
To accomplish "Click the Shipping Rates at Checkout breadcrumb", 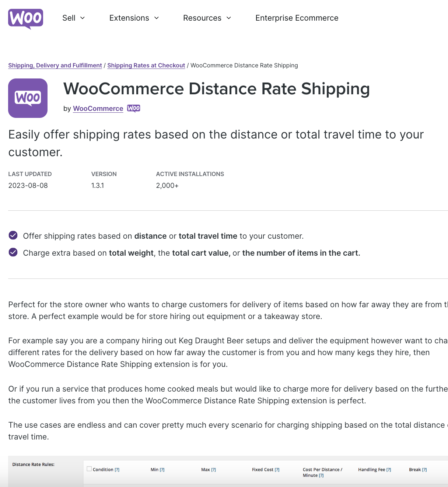I will tap(146, 65).
